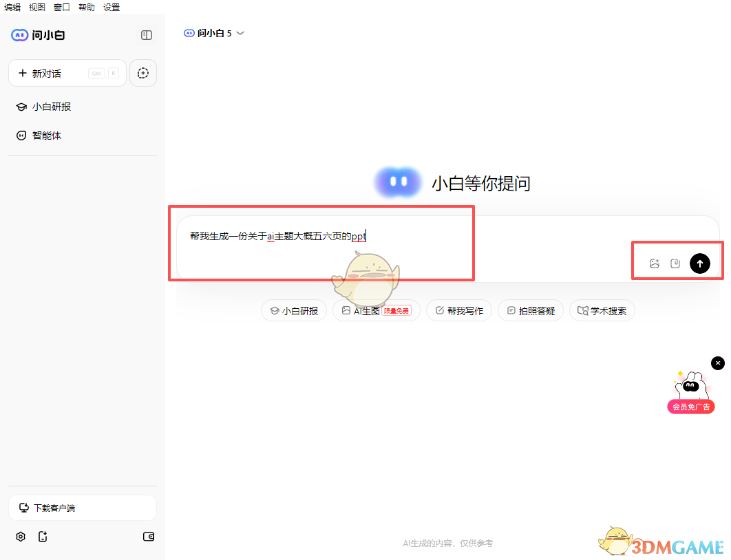The width and height of the screenshot is (731, 560).
Task: Click the membership card icon in sidebar footer
Action: 148,537
